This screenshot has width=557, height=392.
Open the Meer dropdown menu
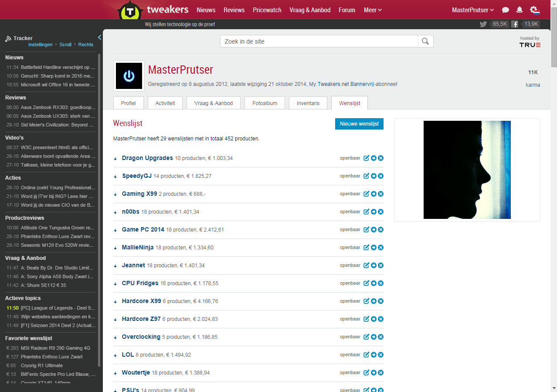coord(373,10)
